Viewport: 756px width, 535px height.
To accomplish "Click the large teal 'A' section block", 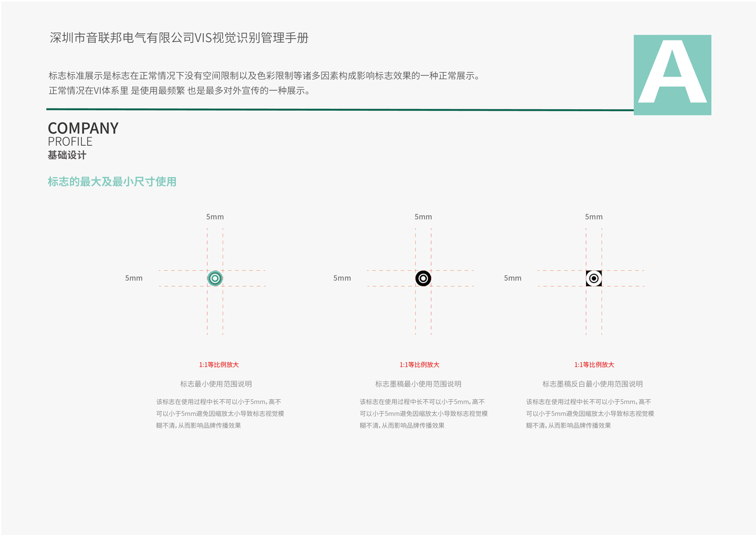I will 672,75.
